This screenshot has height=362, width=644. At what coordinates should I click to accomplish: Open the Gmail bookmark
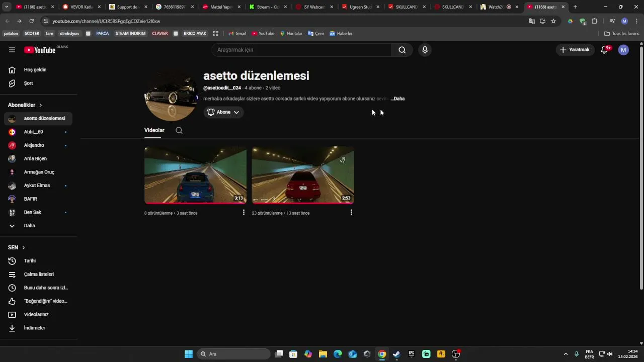pyautogui.click(x=237, y=34)
